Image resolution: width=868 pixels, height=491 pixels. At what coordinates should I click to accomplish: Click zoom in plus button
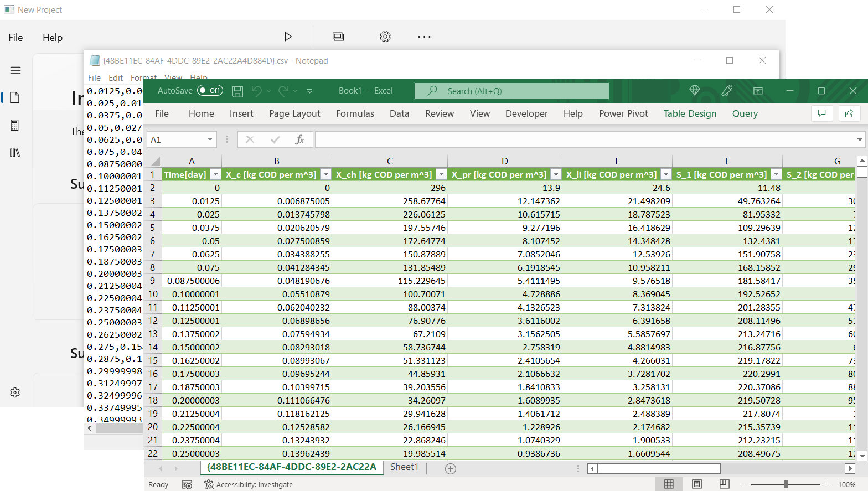coord(826,484)
